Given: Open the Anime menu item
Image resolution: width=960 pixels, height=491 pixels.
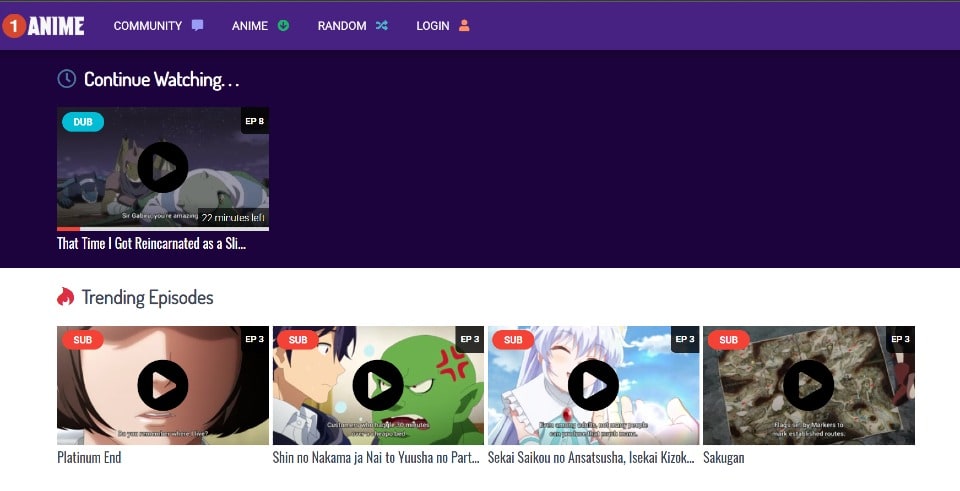Looking at the screenshot, I should (x=250, y=26).
